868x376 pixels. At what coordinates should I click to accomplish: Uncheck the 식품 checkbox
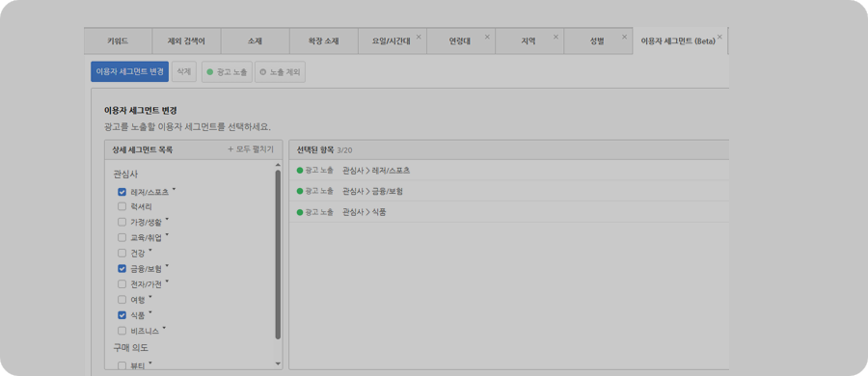pos(122,315)
